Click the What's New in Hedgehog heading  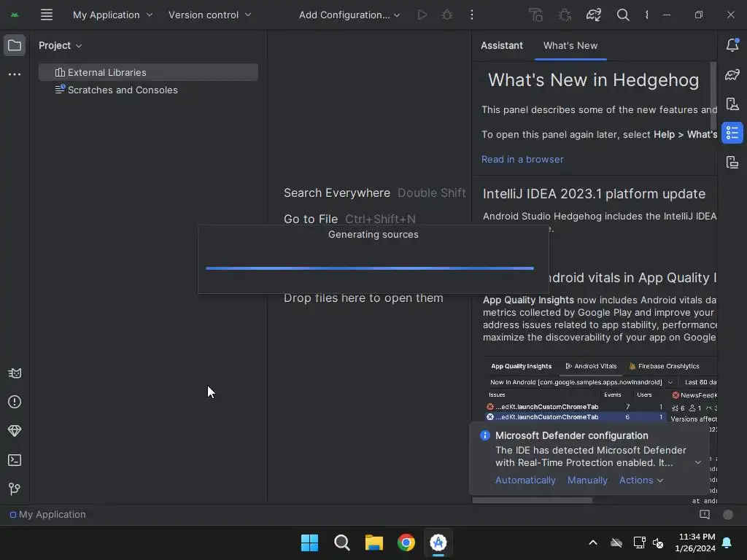click(x=593, y=80)
